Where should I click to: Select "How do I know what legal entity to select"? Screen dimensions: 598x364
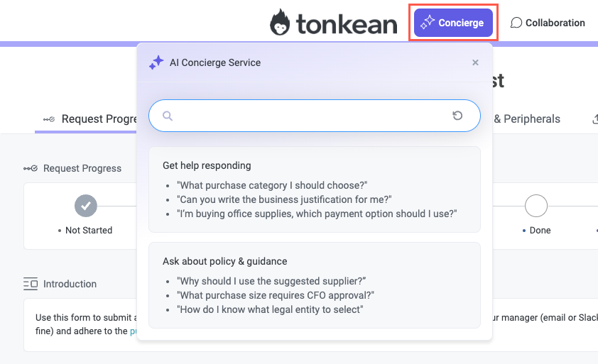tap(270, 309)
